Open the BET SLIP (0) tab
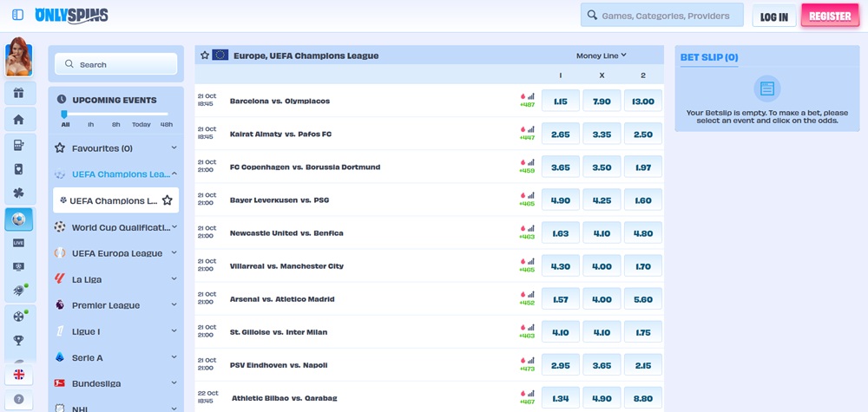The height and width of the screenshot is (412, 868). 709,57
